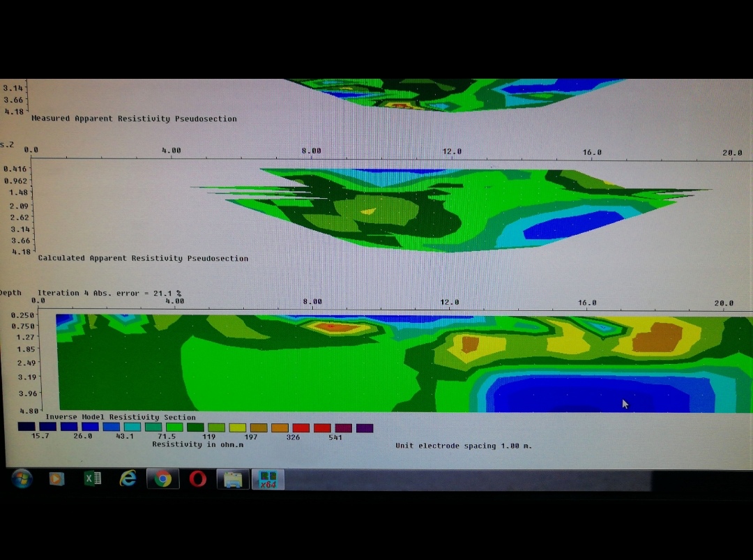Click the "Measured Apparent Resistivity Pseudosection" label

[134, 119]
